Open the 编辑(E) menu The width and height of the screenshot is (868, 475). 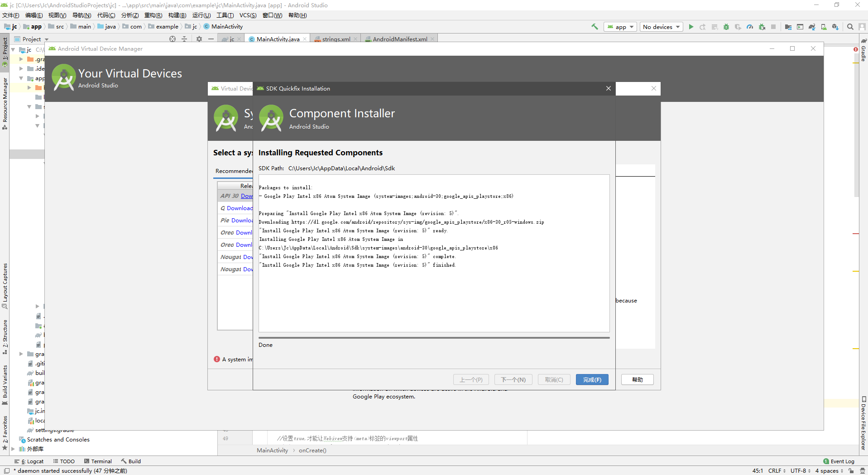pyautogui.click(x=34, y=15)
